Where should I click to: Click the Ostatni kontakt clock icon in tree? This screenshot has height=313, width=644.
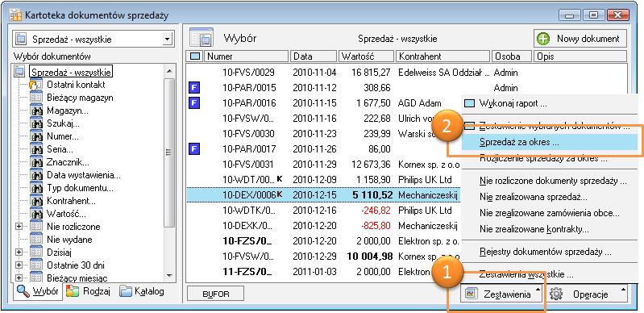tap(36, 85)
